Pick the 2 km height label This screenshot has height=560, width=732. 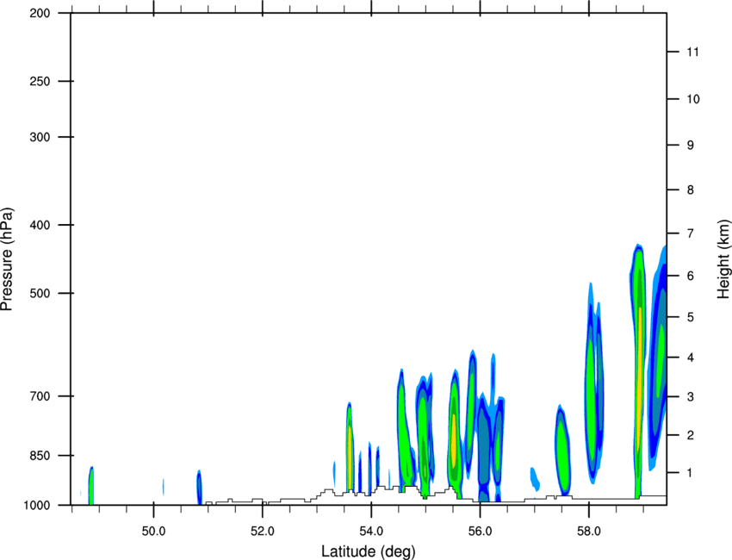691,435
